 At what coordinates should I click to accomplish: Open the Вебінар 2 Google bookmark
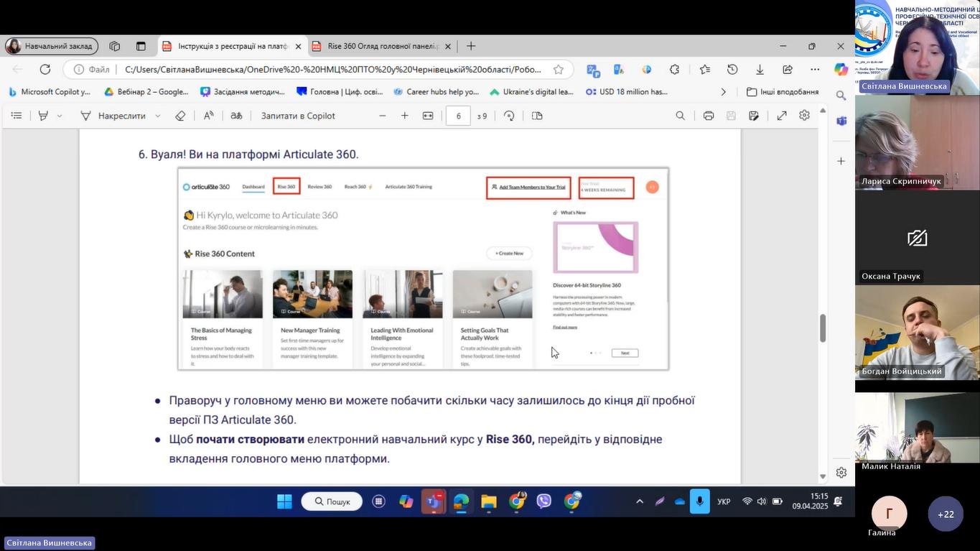point(146,92)
